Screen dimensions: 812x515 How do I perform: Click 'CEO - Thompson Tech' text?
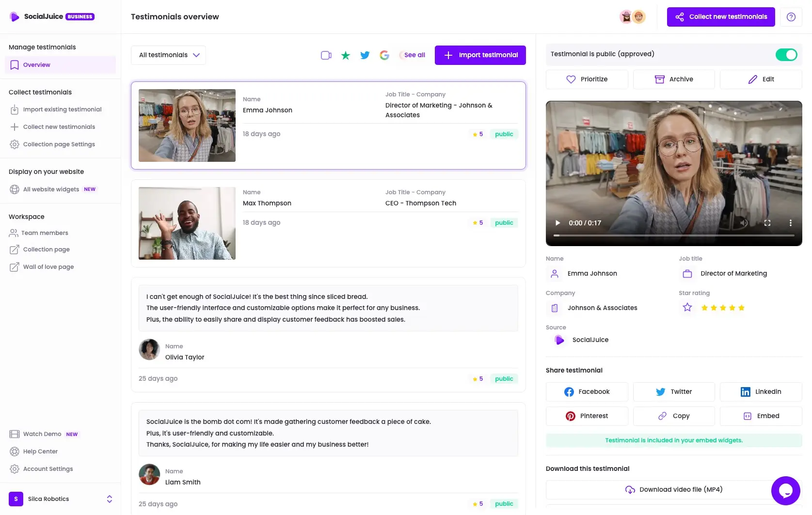pyautogui.click(x=421, y=203)
